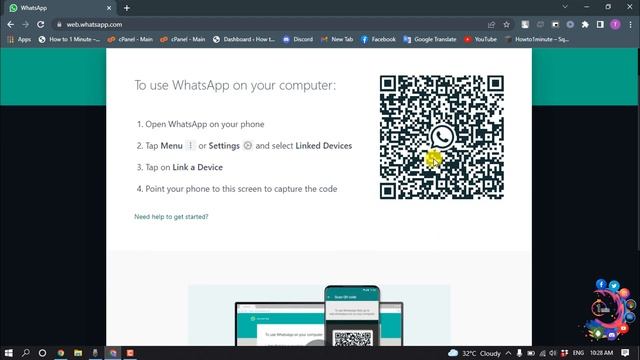Open the taskbar search magnifier
This screenshot has width=640, height=360.
click(25, 353)
